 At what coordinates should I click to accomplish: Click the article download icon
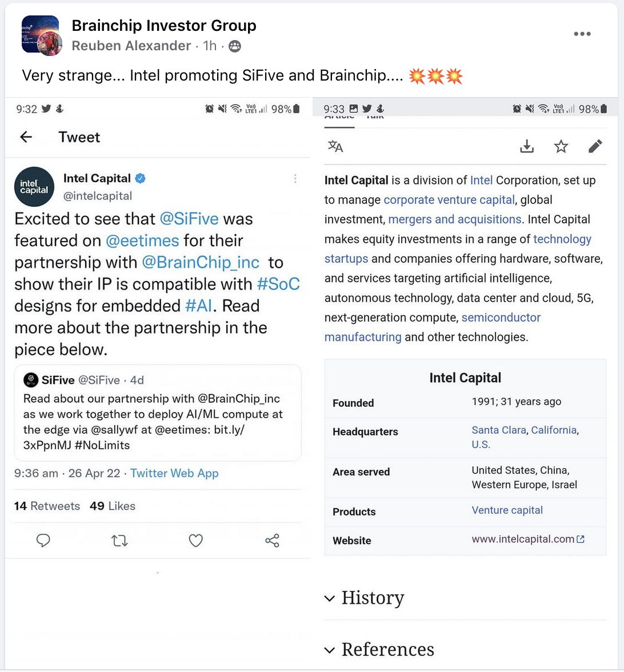(527, 147)
